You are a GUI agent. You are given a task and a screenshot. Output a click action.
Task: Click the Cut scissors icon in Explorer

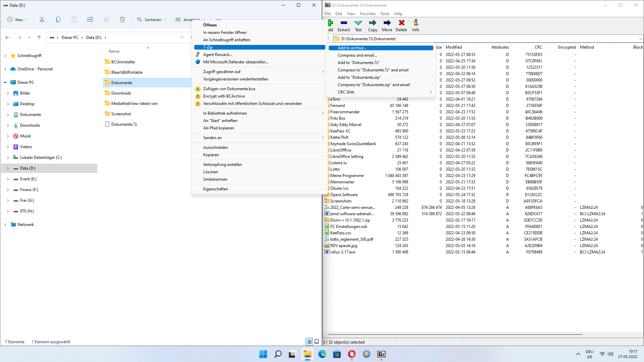[x=42, y=19]
